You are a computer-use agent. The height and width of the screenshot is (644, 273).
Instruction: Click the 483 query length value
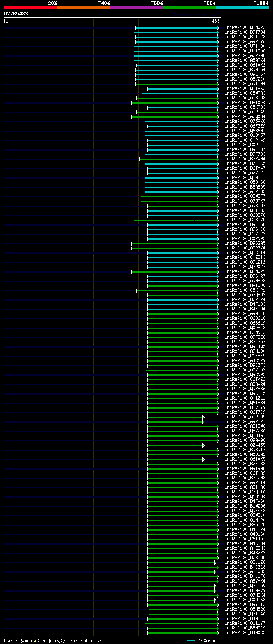[215, 21]
